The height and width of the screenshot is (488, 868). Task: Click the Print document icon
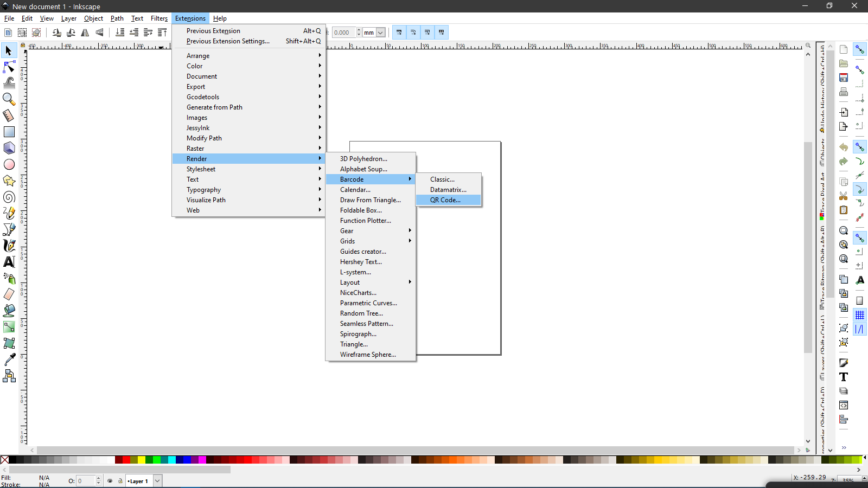(x=844, y=92)
